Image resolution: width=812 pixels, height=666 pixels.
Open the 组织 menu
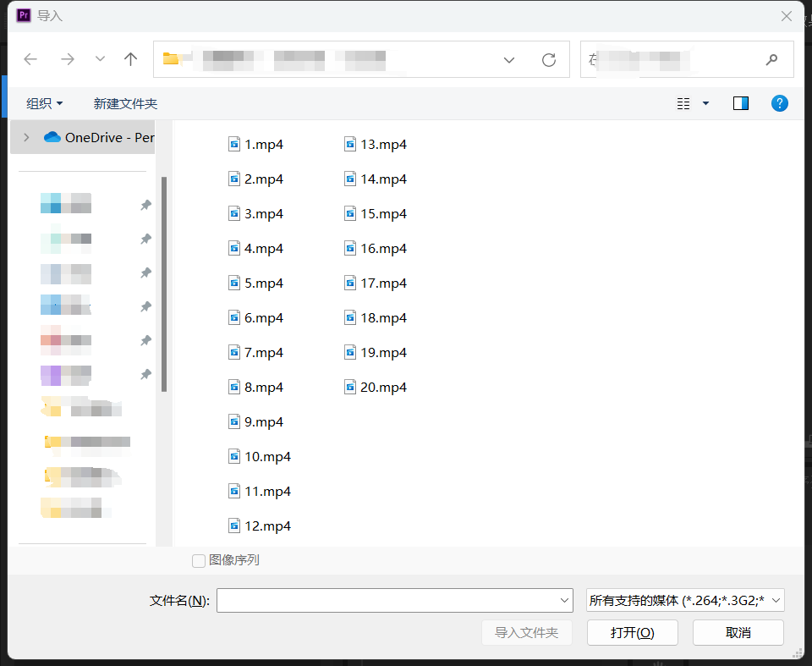click(45, 103)
